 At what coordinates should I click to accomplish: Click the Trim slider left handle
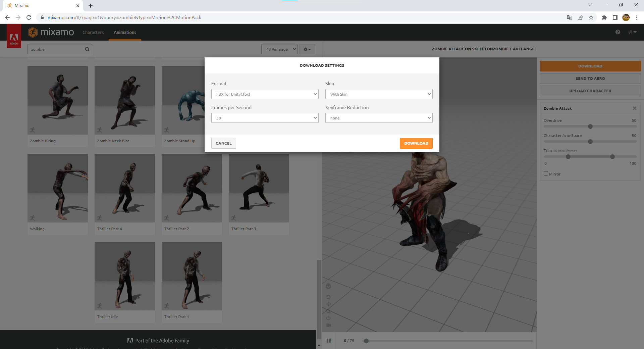click(568, 157)
